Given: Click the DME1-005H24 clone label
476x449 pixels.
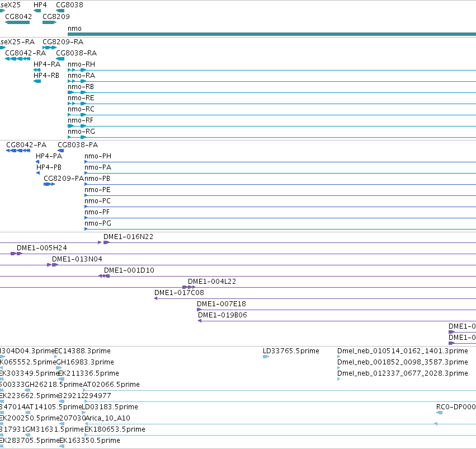Looking at the screenshot, I should 42,248.
